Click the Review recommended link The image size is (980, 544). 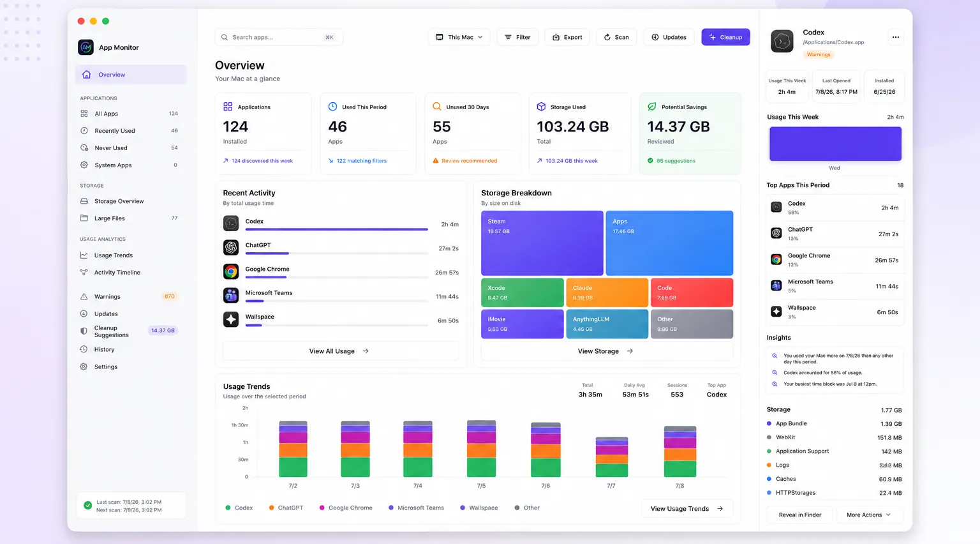pyautogui.click(x=465, y=161)
